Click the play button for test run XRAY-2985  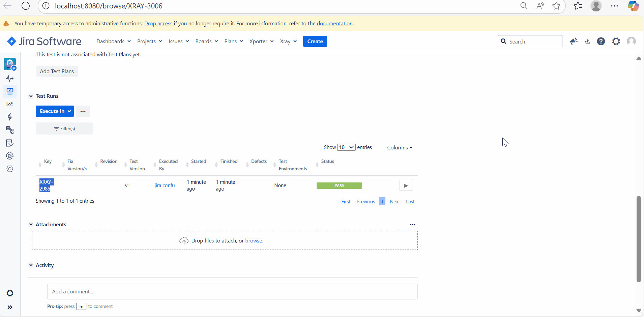[x=406, y=185]
